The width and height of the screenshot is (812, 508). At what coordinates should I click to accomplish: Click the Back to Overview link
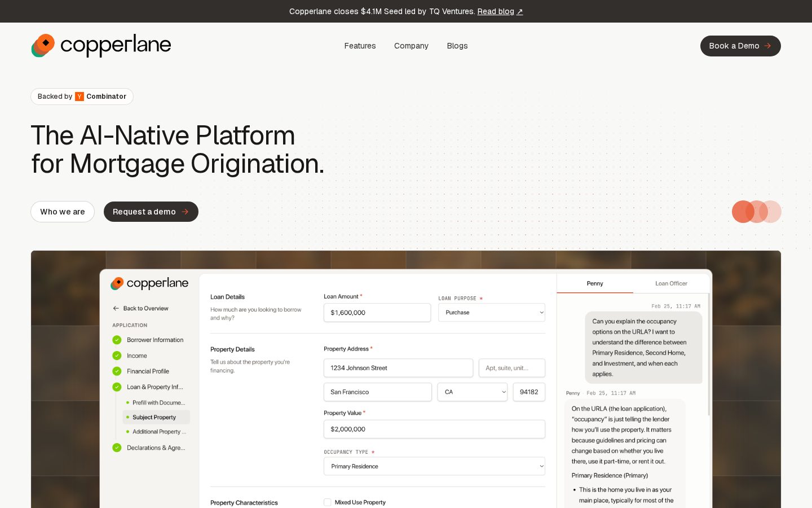tap(140, 308)
